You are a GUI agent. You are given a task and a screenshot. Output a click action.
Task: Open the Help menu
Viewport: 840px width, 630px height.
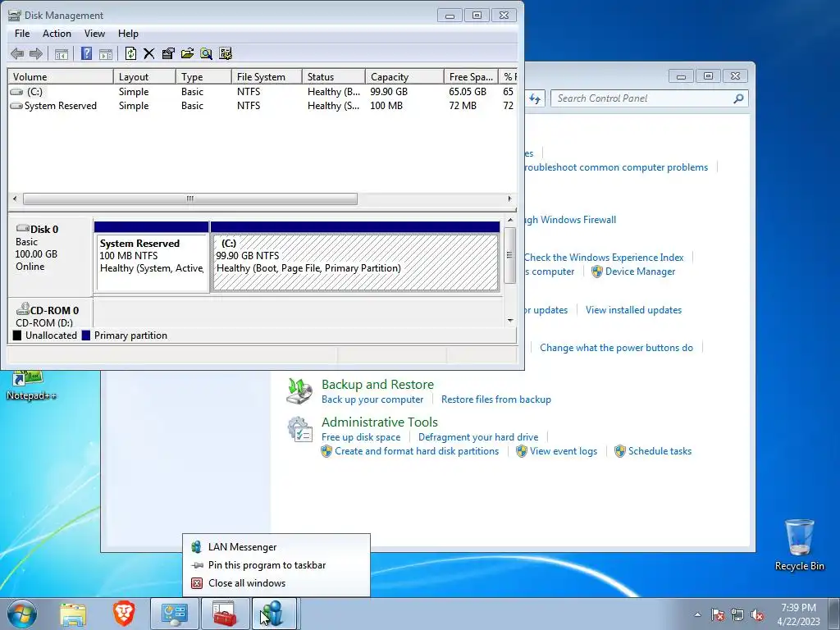coord(128,33)
